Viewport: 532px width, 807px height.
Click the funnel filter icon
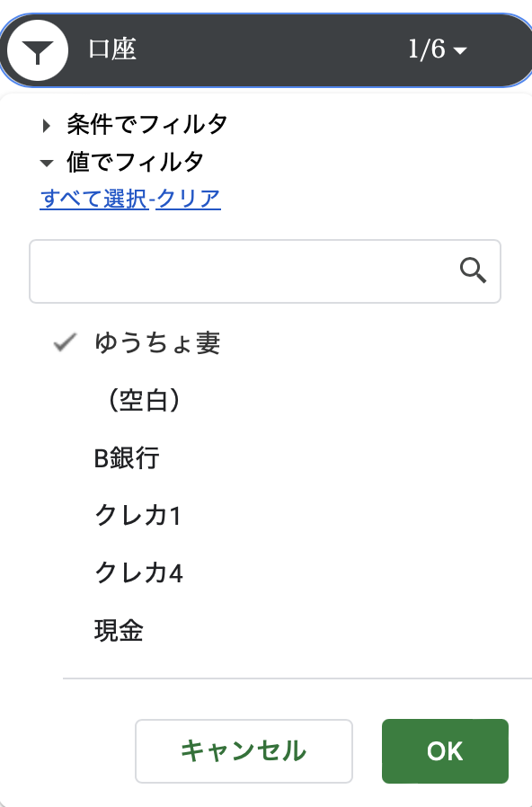point(37,50)
